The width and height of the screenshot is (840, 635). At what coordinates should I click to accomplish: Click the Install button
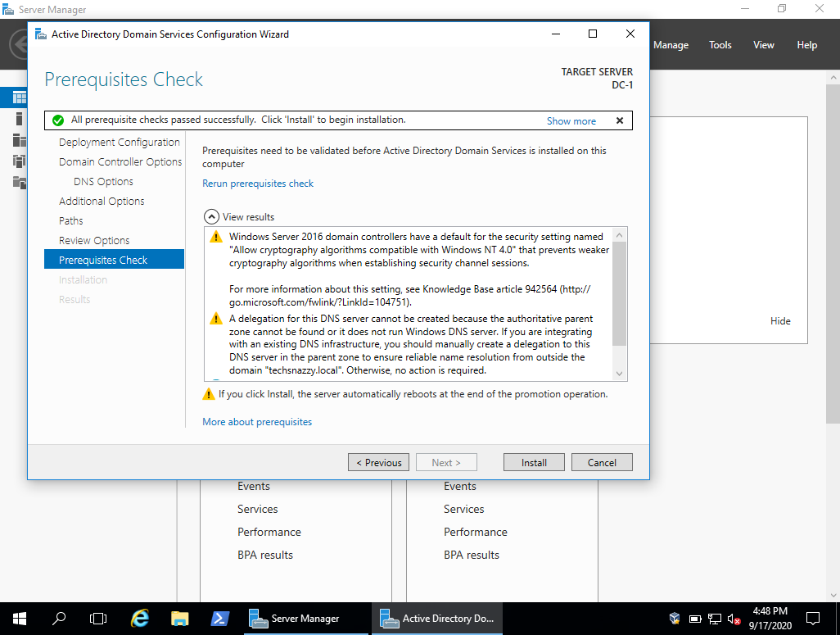(534, 462)
